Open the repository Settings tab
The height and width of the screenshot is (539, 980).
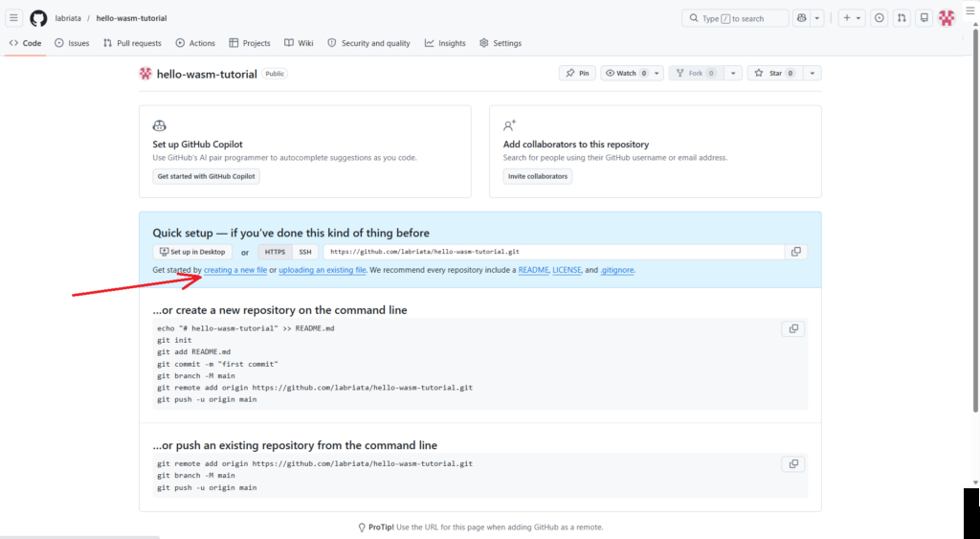tap(500, 43)
